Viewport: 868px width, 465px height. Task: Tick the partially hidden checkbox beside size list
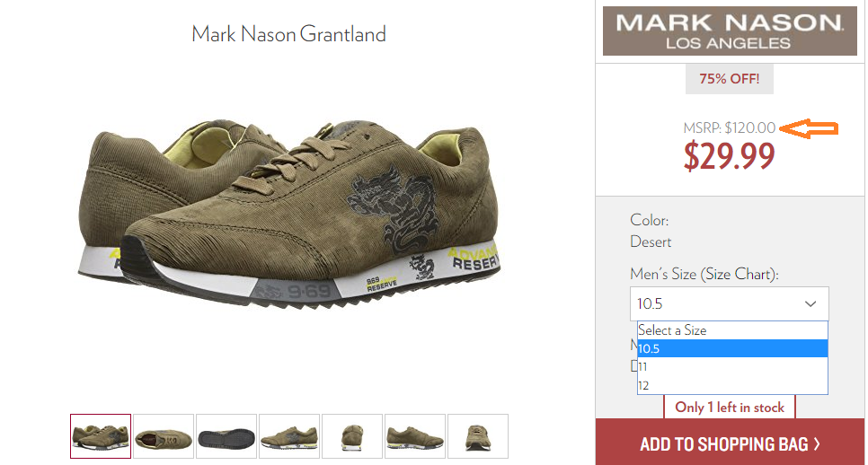(633, 365)
